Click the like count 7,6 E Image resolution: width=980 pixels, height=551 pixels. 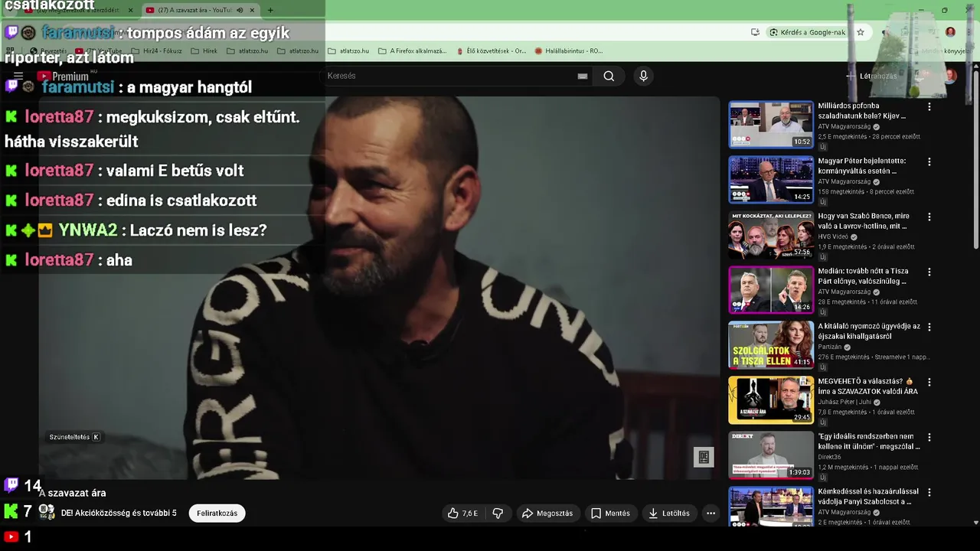pos(470,514)
